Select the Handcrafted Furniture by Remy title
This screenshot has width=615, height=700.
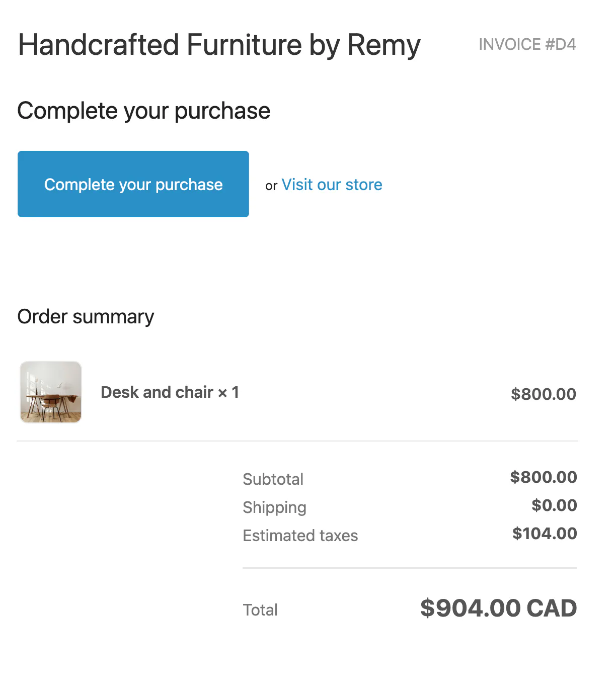coord(218,45)
